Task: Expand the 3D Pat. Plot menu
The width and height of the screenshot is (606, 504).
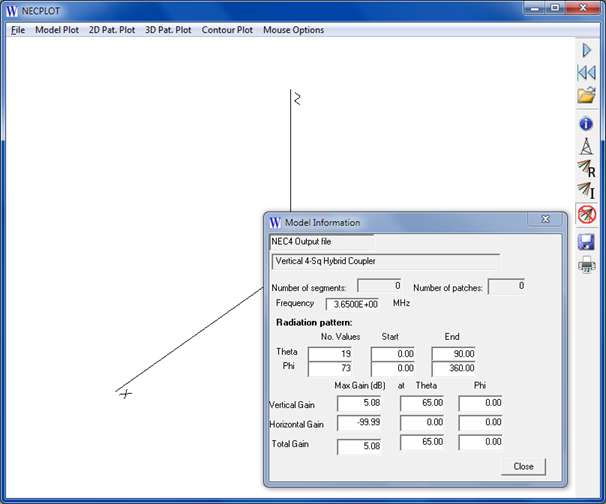Action: coord(168,30)
